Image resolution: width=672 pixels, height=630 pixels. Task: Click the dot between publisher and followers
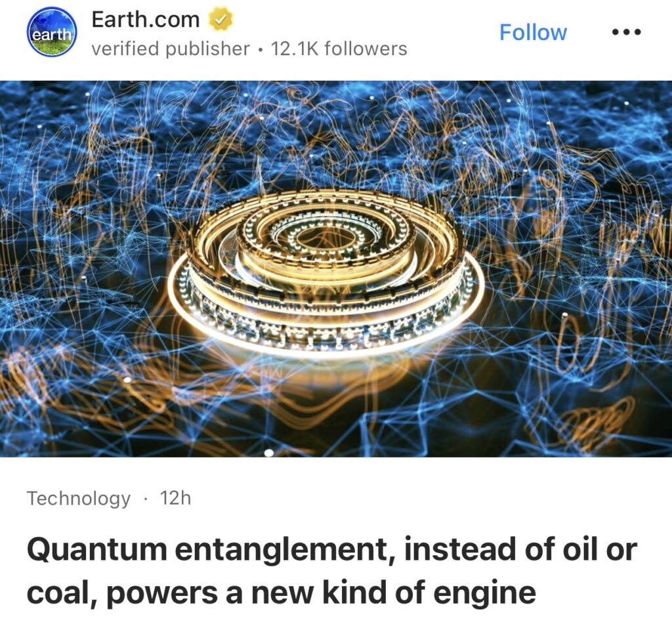click(x=260, y=49)
